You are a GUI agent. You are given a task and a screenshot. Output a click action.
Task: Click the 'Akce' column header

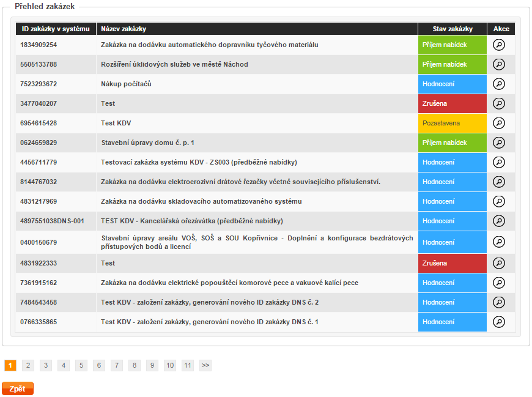click(501, 29)
